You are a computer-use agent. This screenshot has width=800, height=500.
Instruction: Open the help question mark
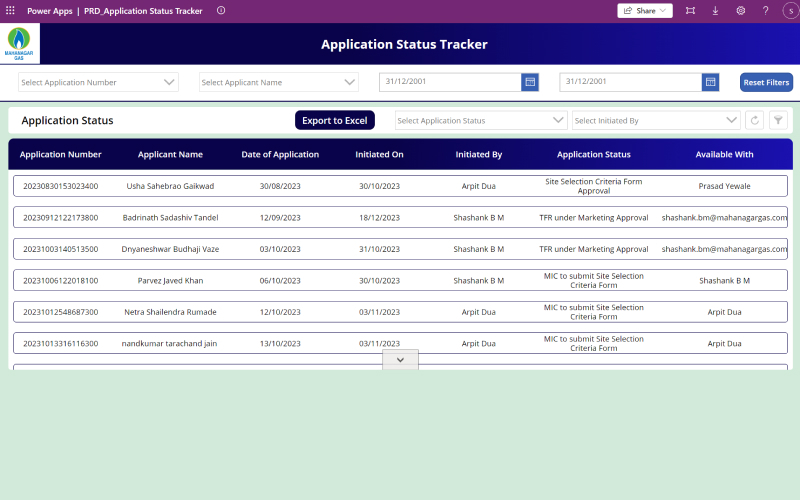tap(765, 11)
